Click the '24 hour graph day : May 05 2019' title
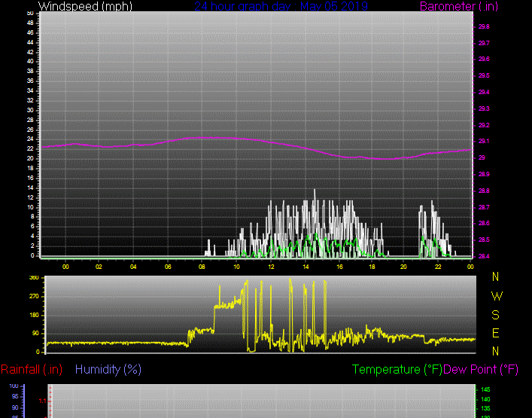The image size is (532, 418). pos(281,6)
